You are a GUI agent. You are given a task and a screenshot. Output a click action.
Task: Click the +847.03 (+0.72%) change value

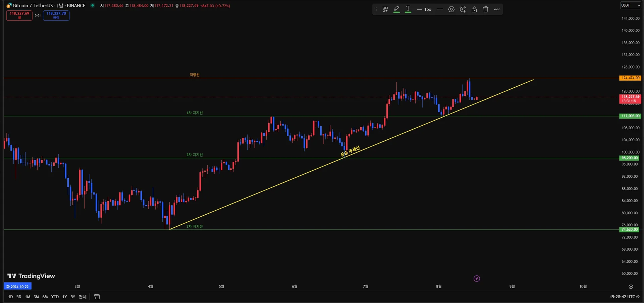[215, 6]
